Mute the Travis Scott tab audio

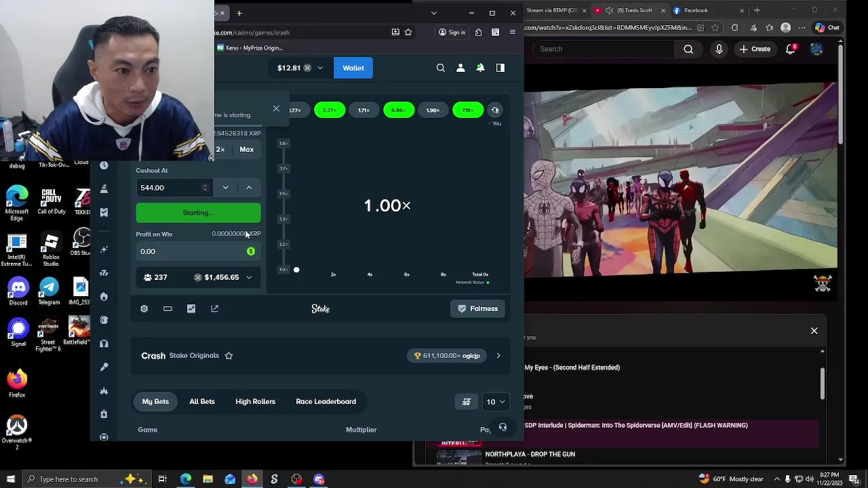point(609,10)
